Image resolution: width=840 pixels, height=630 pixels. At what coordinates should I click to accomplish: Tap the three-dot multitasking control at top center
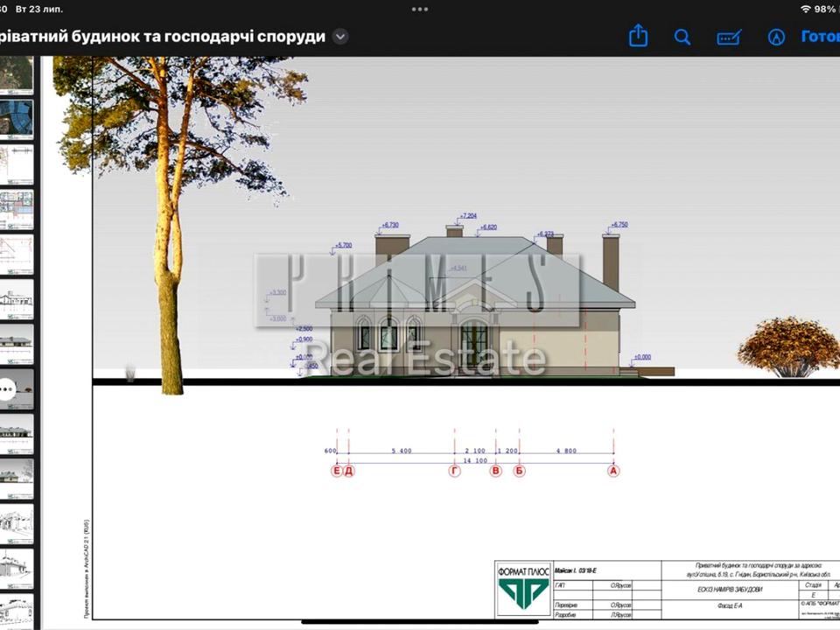tap(420, 9)
